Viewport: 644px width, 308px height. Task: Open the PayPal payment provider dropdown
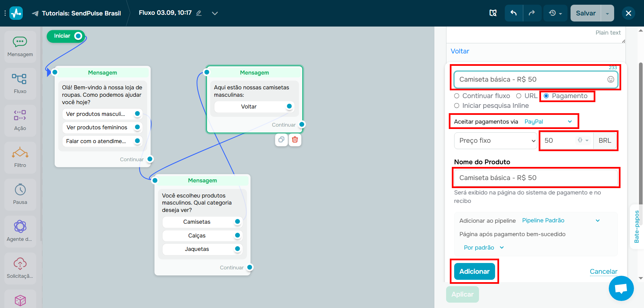coord(548,121)
